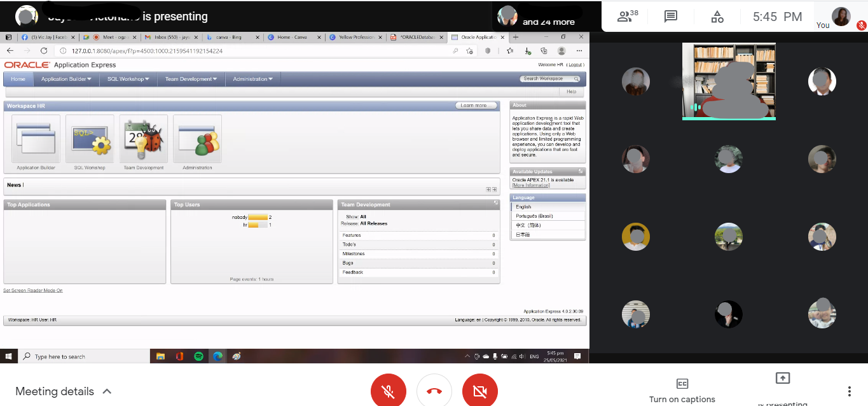Screen dimensions: 868x406
Task: Switch to the Yellow Professional browser tab
Action: 355,37
